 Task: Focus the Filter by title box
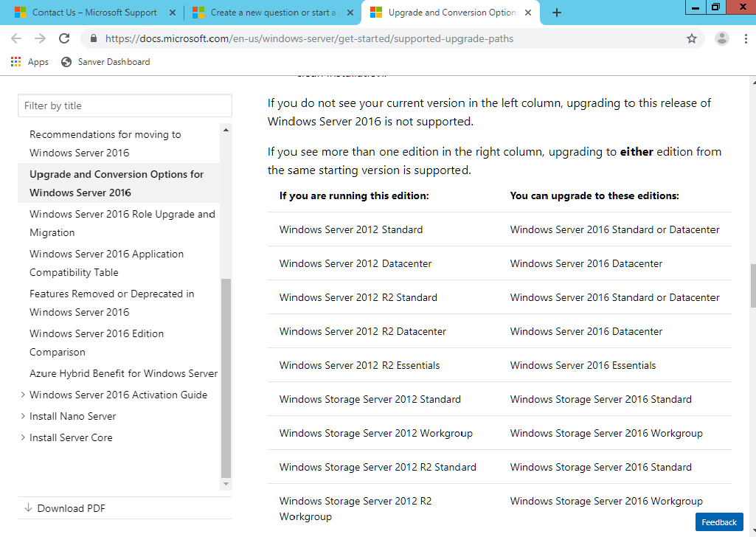click(125, 105)
